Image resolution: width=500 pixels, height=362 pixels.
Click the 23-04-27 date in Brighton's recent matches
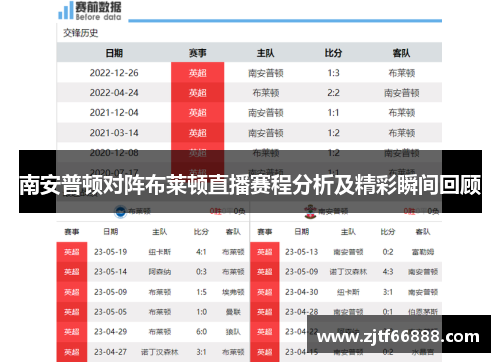(x=111, y=352)
